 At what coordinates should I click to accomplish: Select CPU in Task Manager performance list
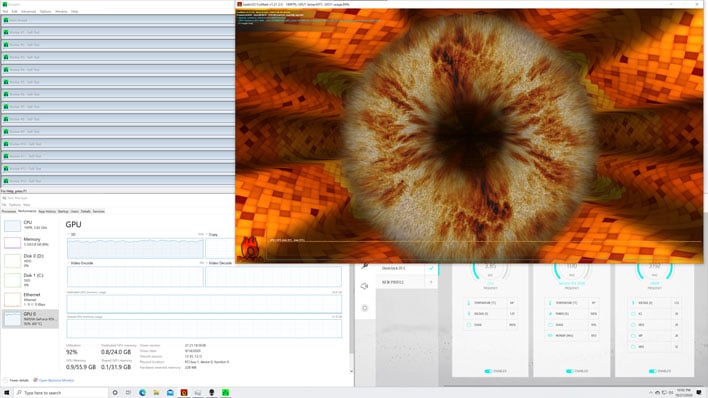tap(30, 225)
